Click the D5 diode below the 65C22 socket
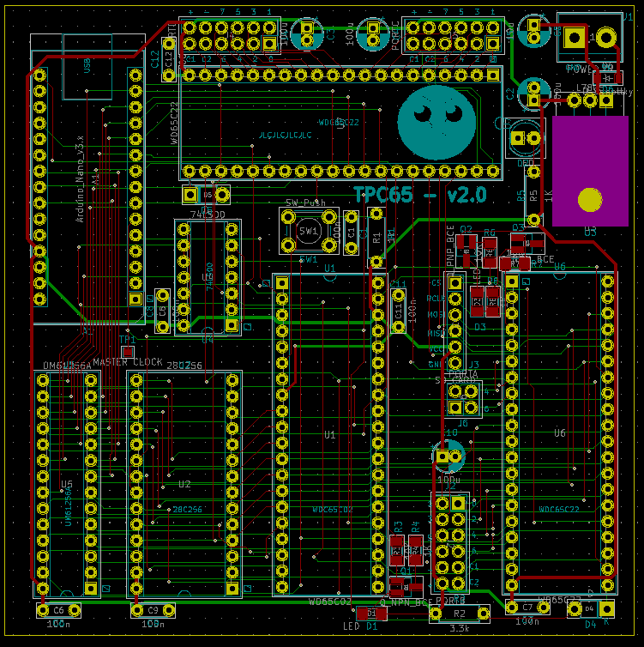This screenshot has width=644, height=647. pos(207,195)
